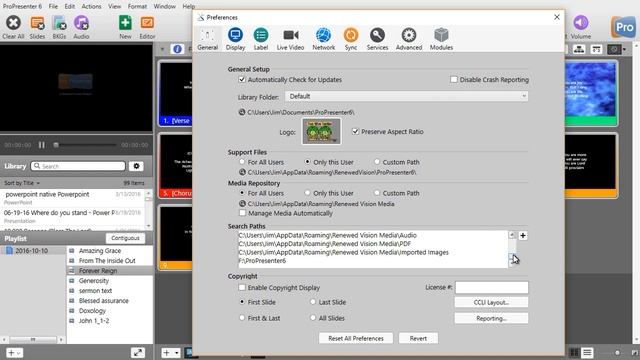Select Support Files Custom Path
The image size is (640, 360).
tap(377, 162)
